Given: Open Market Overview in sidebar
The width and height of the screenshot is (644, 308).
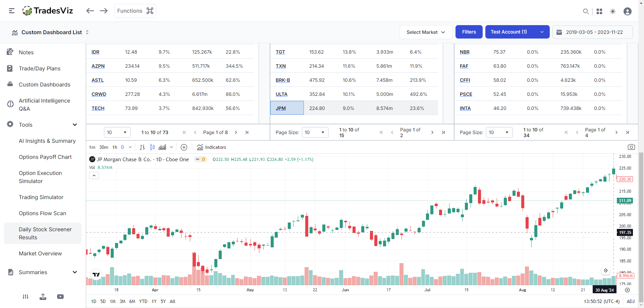Looking at the screenshot, I should click(40, 253).
